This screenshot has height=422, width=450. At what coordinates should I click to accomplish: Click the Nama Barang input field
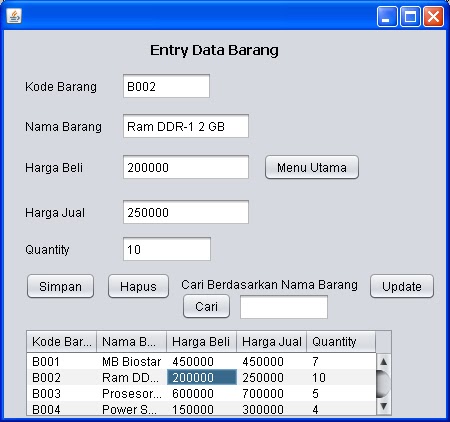[186, 126]
